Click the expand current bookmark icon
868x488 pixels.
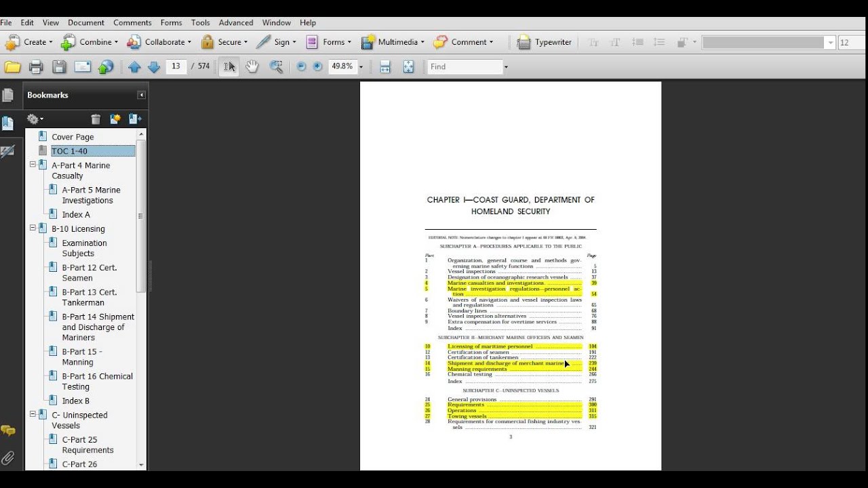[x=135, y=119]
